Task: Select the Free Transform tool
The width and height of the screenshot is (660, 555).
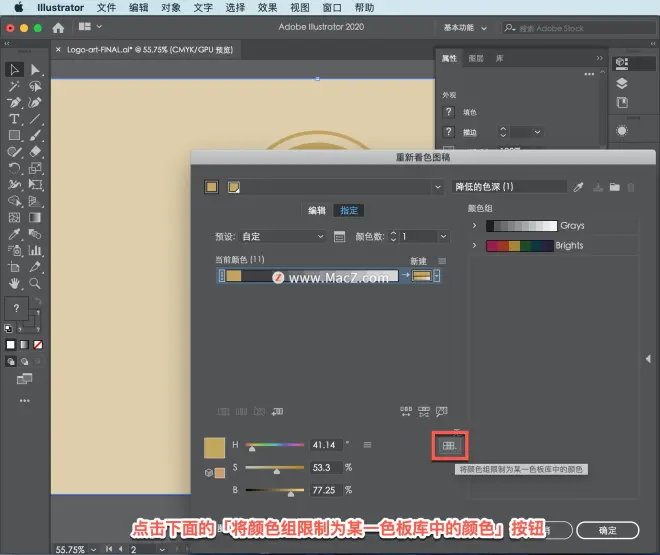Action: point(35,185)
